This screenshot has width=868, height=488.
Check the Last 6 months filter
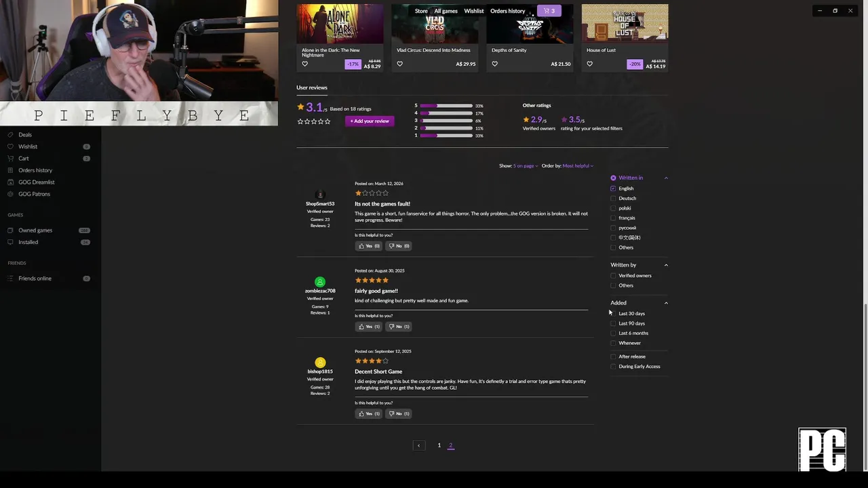[x=613, y=333]
